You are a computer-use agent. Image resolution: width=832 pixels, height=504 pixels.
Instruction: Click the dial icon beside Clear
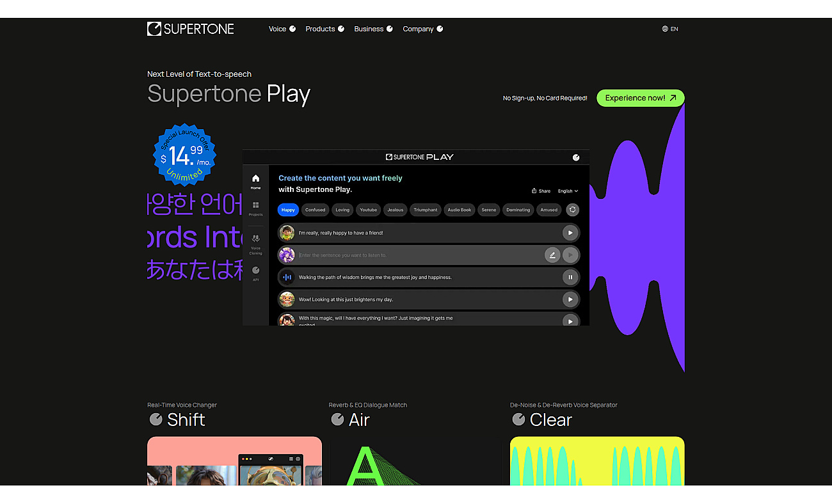click(x=518, y=420)
